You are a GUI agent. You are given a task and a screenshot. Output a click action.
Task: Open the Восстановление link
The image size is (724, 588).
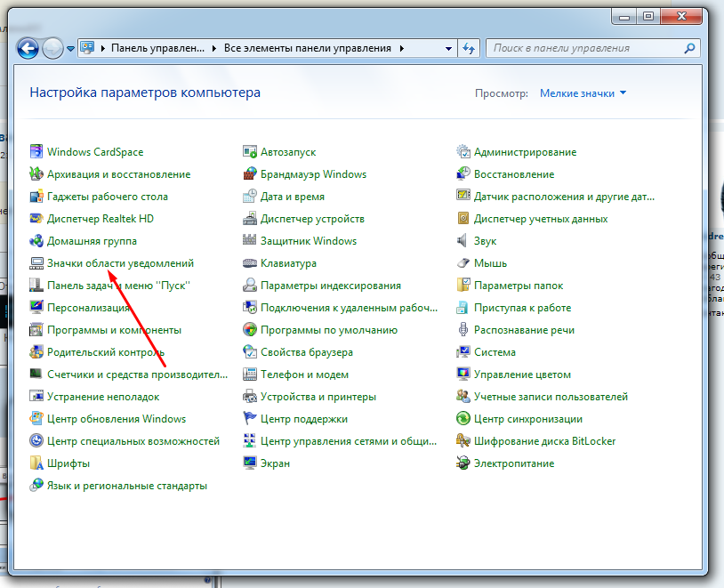pos(514,174)
